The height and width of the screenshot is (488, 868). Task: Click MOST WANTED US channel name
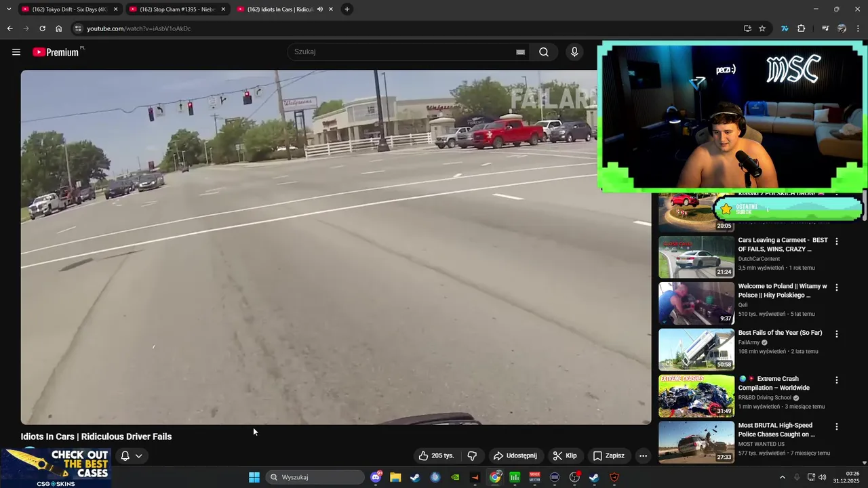pos(761,444)
